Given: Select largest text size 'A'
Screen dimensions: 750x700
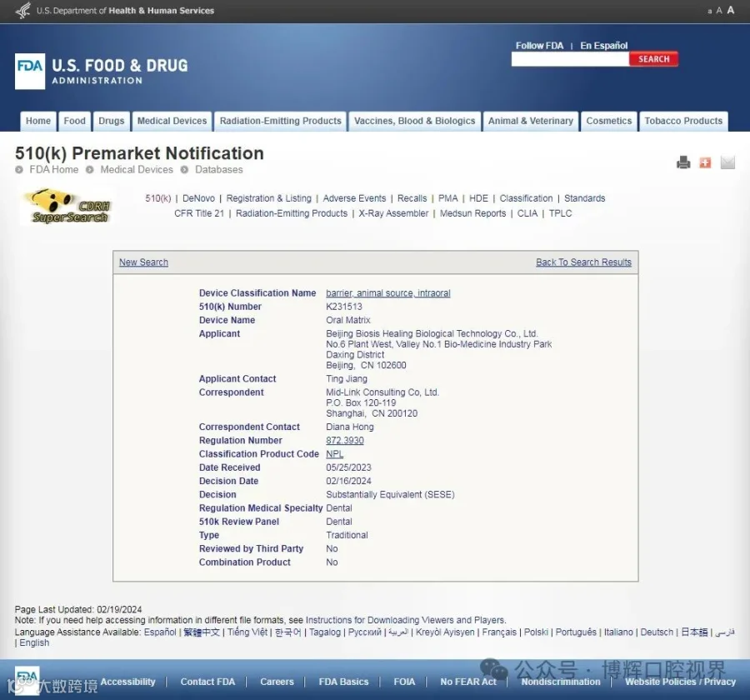Looking at the screenshot, I should coord(730,10).
